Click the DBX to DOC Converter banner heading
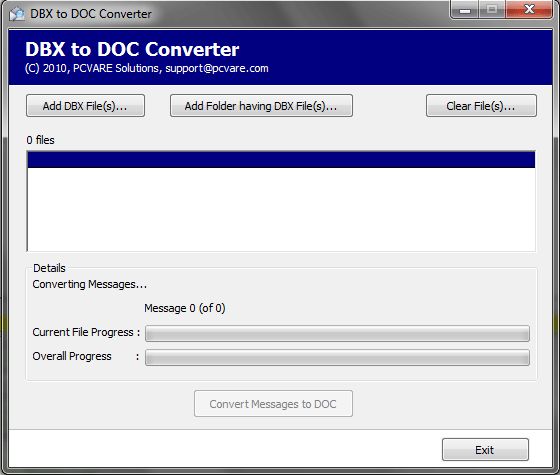Image resolution: width=560 pixels, height=475 pixels. (132, 49)
